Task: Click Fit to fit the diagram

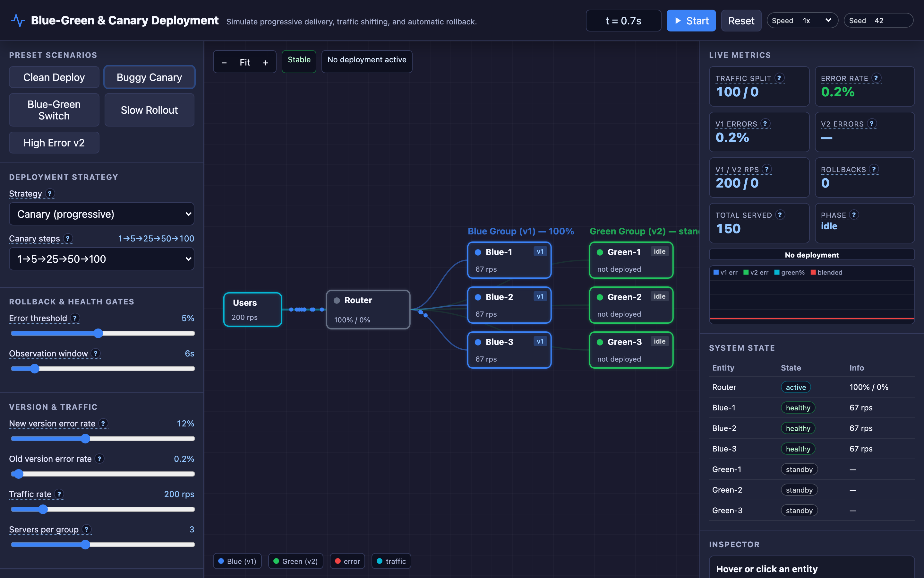Action: point(245,62)
